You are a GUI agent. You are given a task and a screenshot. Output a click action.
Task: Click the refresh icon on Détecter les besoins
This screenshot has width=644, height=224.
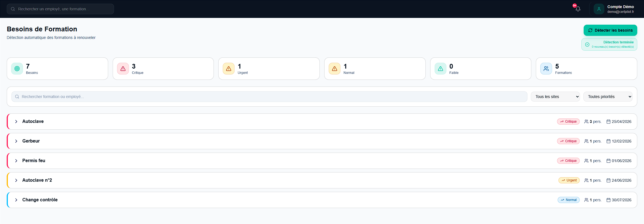click(590, 30)
